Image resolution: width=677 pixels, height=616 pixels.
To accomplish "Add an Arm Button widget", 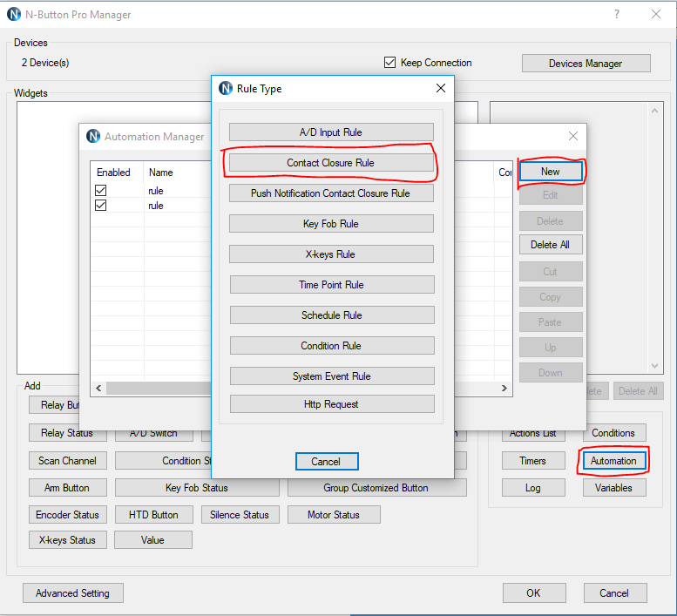I will coord(68,488).
